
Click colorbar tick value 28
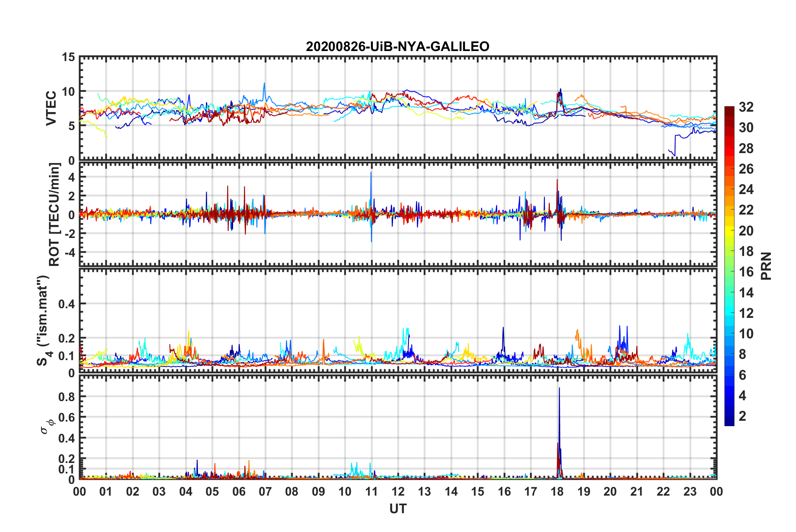746,148
